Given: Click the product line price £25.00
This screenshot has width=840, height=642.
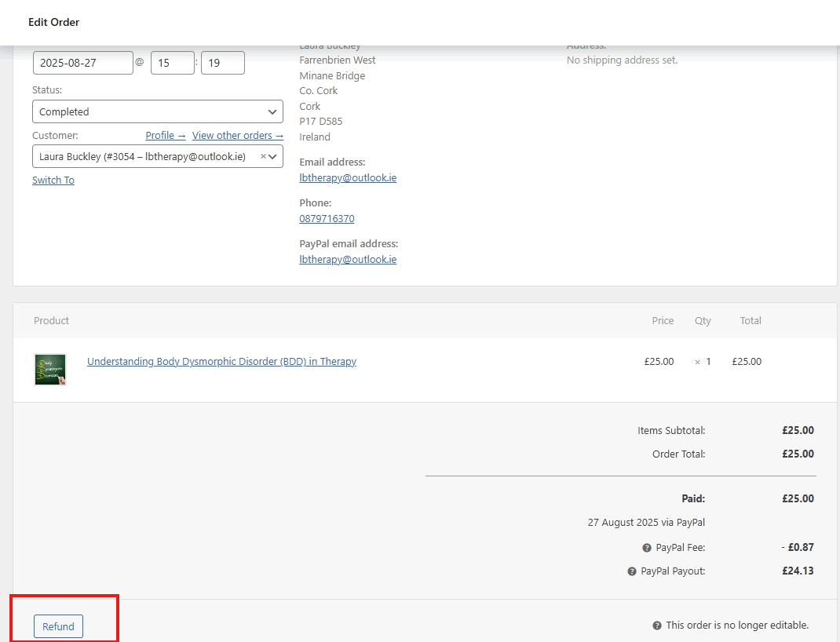Looking at the screenshot, I should coord(659,362).
